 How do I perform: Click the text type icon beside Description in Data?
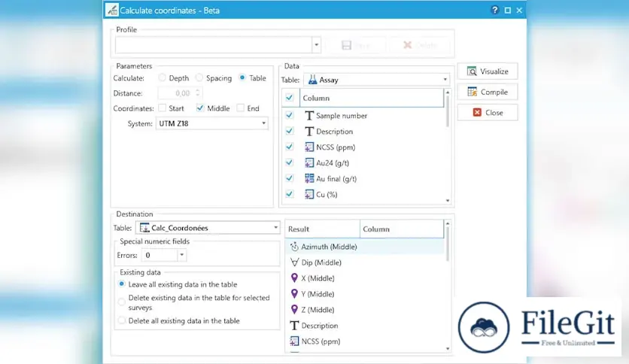point(309,131)
